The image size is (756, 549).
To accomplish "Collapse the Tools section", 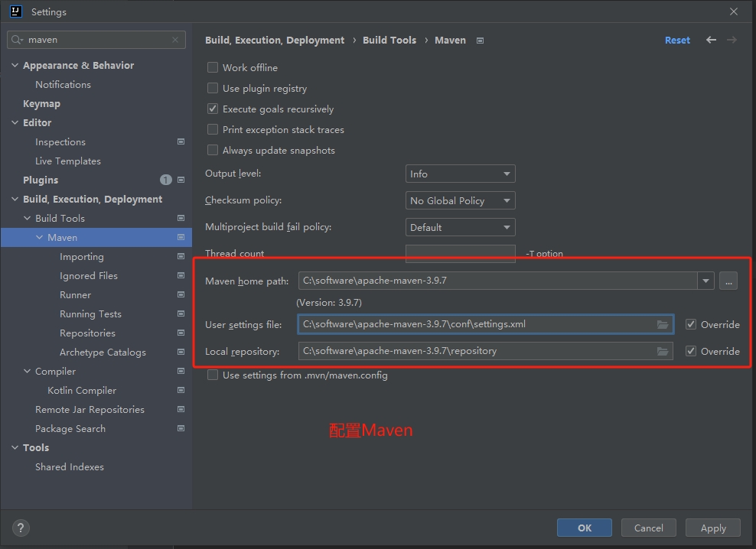I will tap(15, 448).
